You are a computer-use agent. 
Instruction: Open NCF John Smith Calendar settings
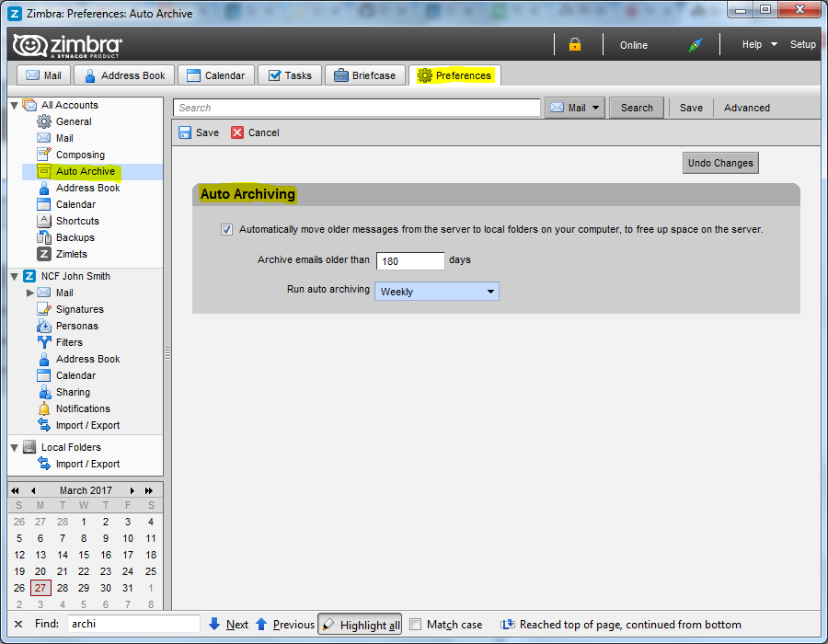pos(75,376)
